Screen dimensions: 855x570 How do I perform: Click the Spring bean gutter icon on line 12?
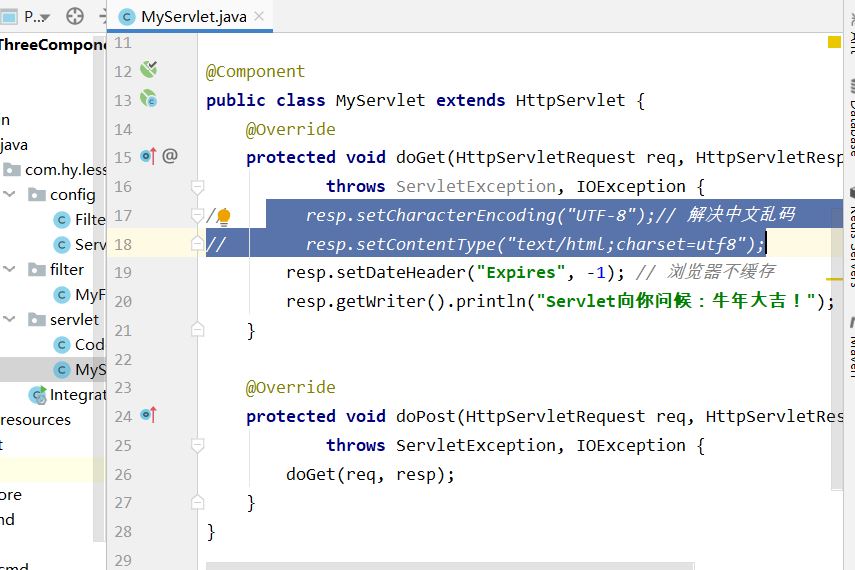point(149,69)
